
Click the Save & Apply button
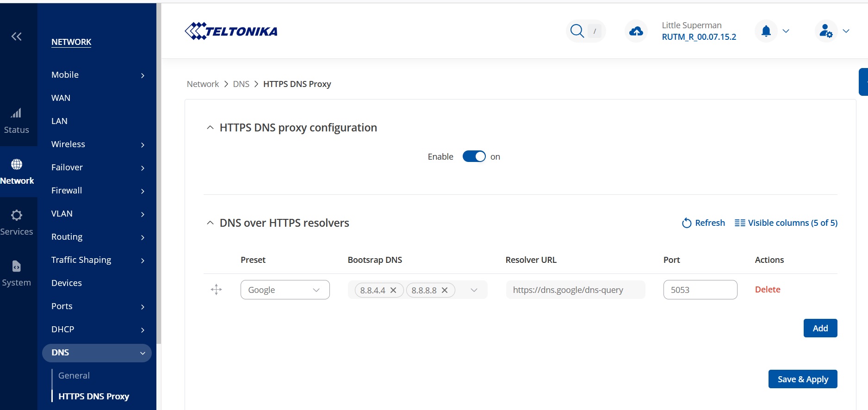pyautogui.click(x=802, y=379)
